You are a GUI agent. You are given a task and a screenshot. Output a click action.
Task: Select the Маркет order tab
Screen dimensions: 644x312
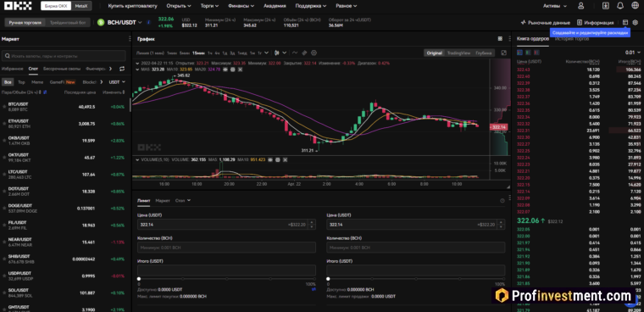pyautogui.click(x=163, y=200)
